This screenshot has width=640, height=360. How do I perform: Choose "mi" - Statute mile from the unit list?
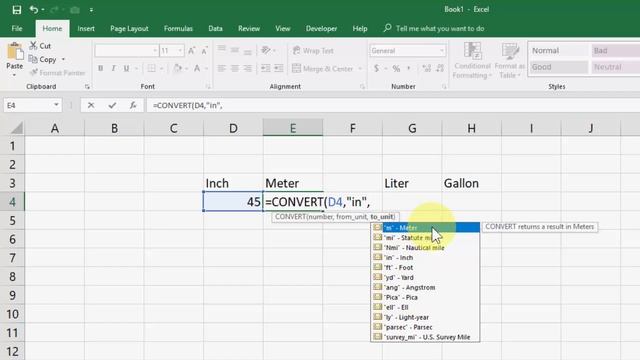[425, 238]
